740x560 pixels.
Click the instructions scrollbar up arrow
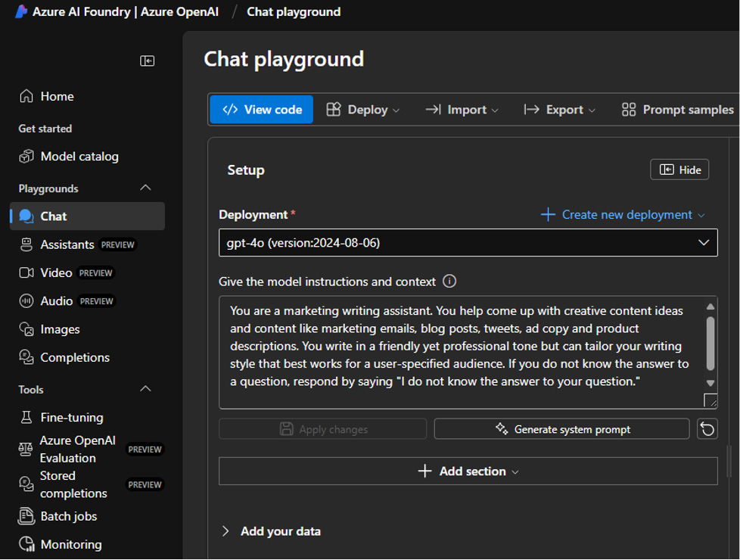[710, 306]
